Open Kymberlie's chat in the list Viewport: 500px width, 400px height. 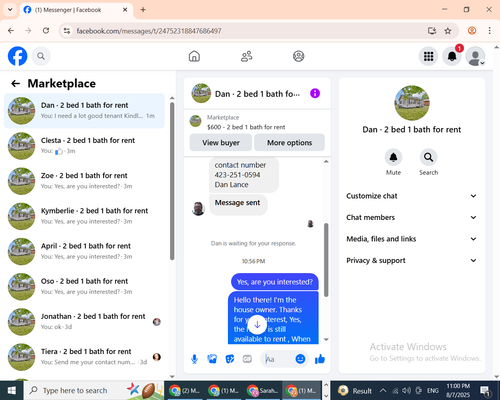pos(84,216)
